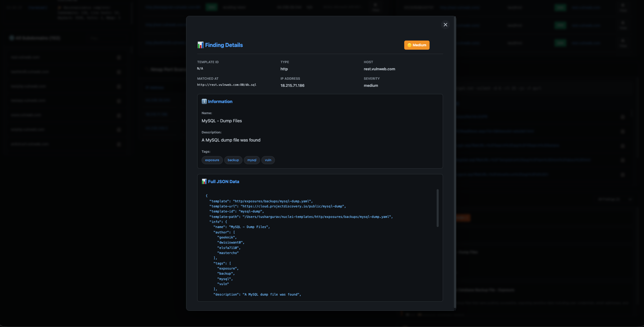644x327 pixels.
Task: Click the Full JSON Data heading
Action: [x=224, y=181]
